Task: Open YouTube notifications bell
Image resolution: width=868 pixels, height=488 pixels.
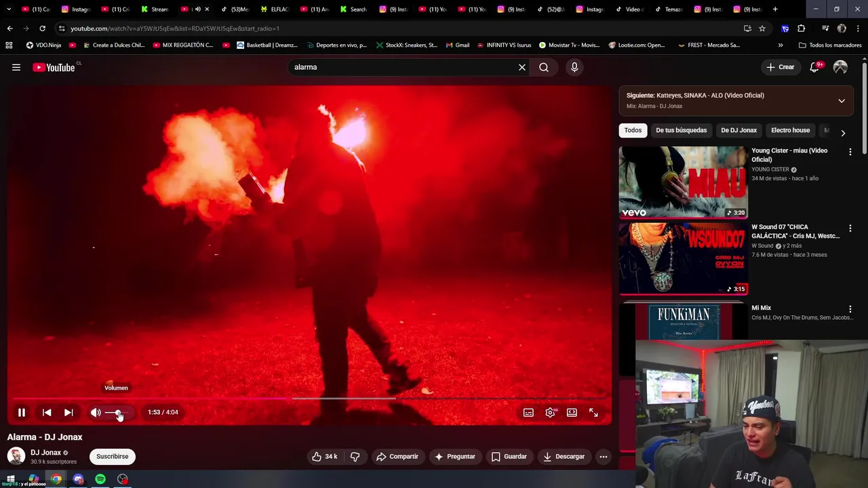Action: [x=816, y=67]
